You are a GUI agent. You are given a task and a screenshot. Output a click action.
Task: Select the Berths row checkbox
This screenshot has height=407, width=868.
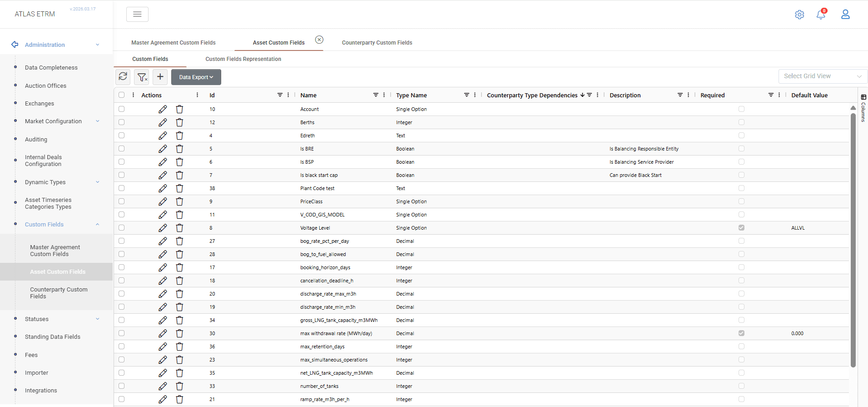(121, 122)
